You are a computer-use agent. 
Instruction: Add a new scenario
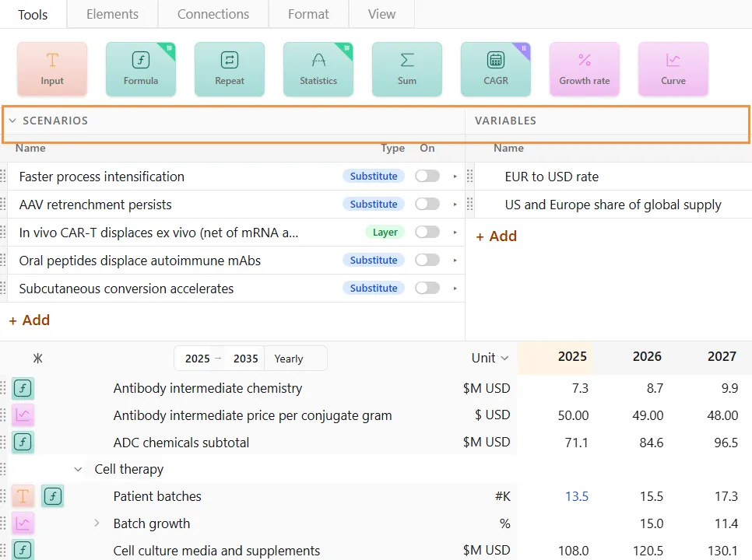coord(30,320)
